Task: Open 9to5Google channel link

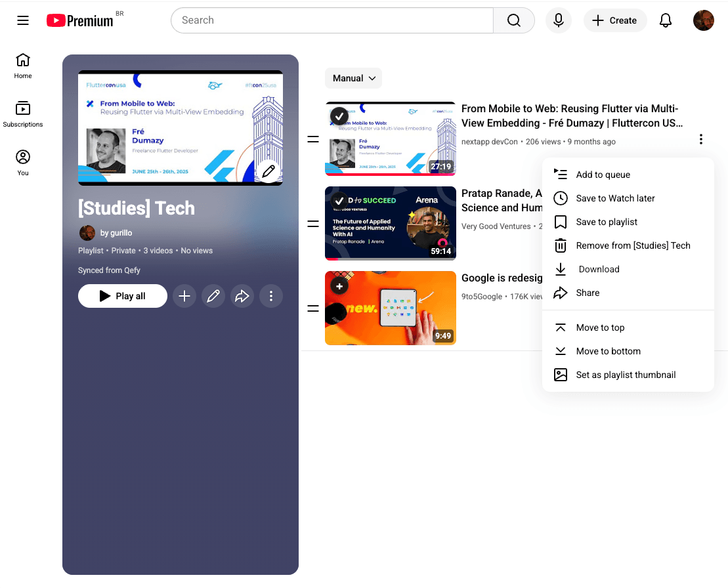Action: point(481,297)
